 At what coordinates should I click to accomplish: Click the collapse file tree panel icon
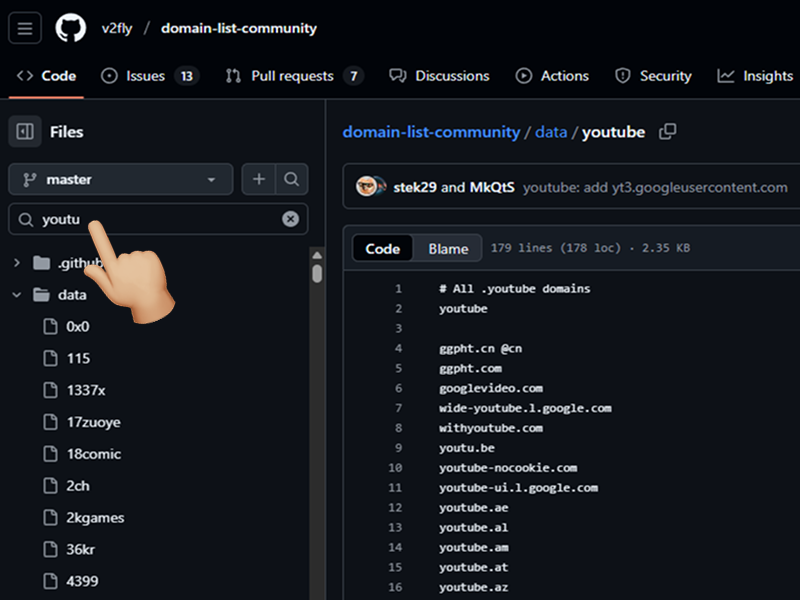pos(24,131)
